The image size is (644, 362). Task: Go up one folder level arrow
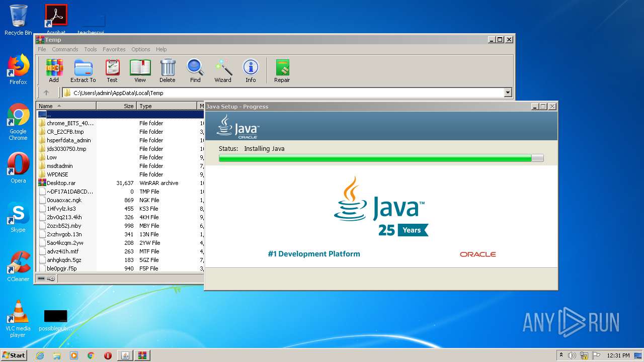(46, 93)
